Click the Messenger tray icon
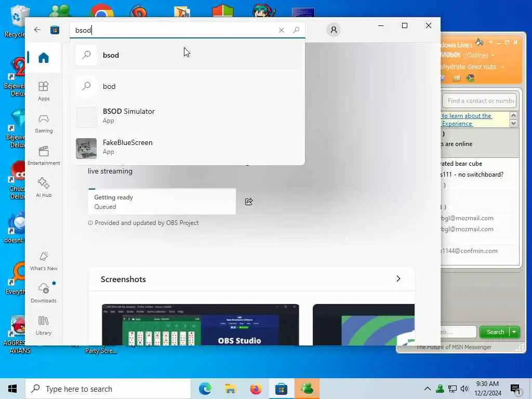 [440, 389]
